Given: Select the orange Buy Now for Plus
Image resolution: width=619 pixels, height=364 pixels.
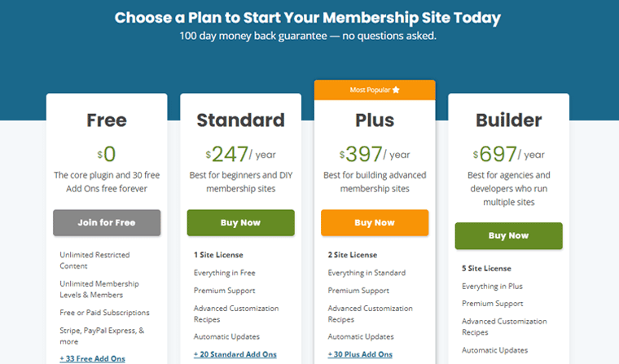Looking at the screenshot, I should 375,222.
